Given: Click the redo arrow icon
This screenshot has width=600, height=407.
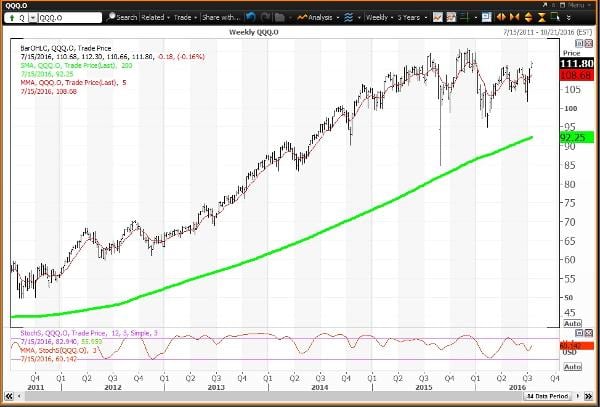Looking at the screenshot, I should pos(265,17).
